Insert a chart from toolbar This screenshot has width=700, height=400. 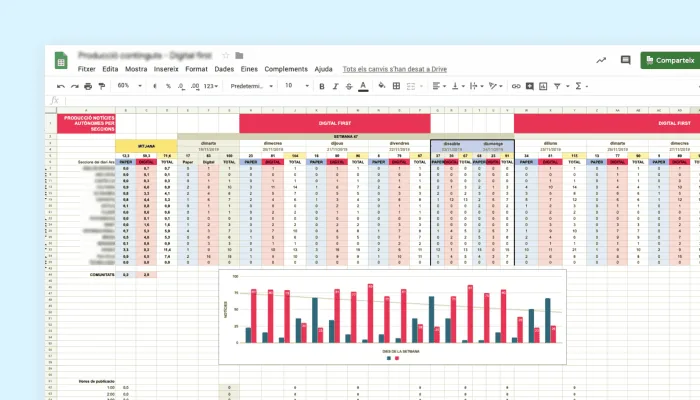543,86
